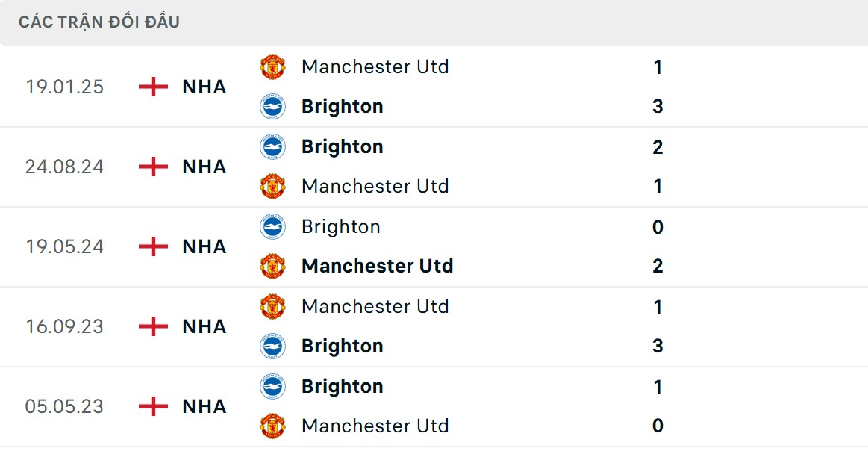Click the Manchester Utd crest in the 19.01.25 match

(273, 66)
